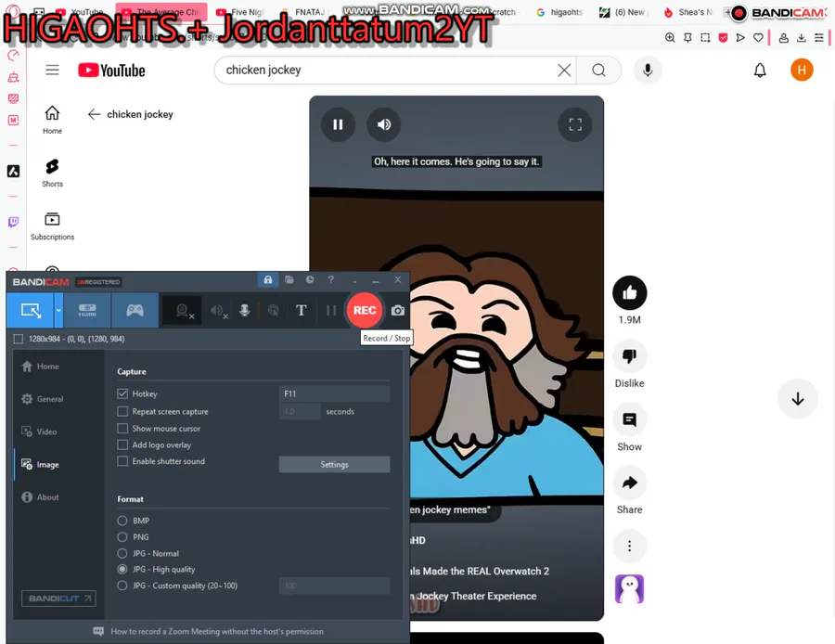Open more options three-dot menu

click(x=629, y=546)
